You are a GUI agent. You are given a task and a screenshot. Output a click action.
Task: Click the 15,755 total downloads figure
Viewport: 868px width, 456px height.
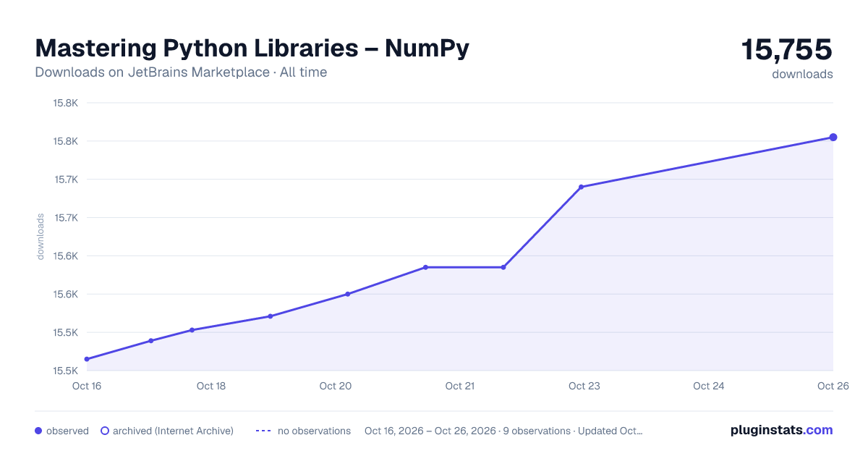pos(786,49)
